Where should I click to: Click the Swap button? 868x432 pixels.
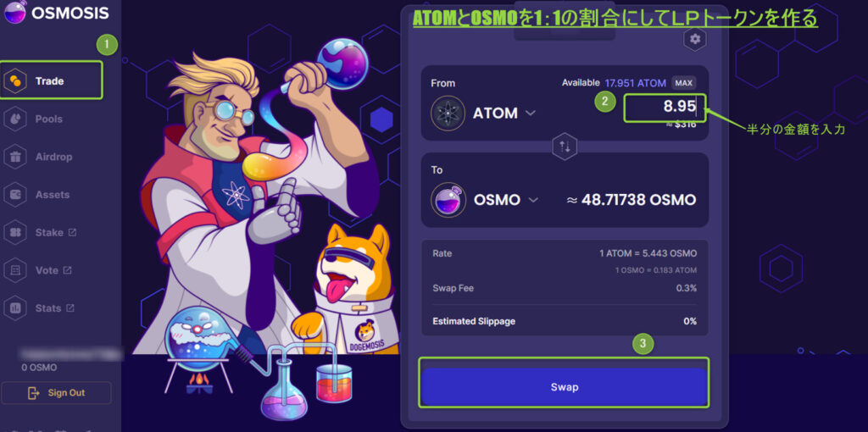[x=564, y=387]
